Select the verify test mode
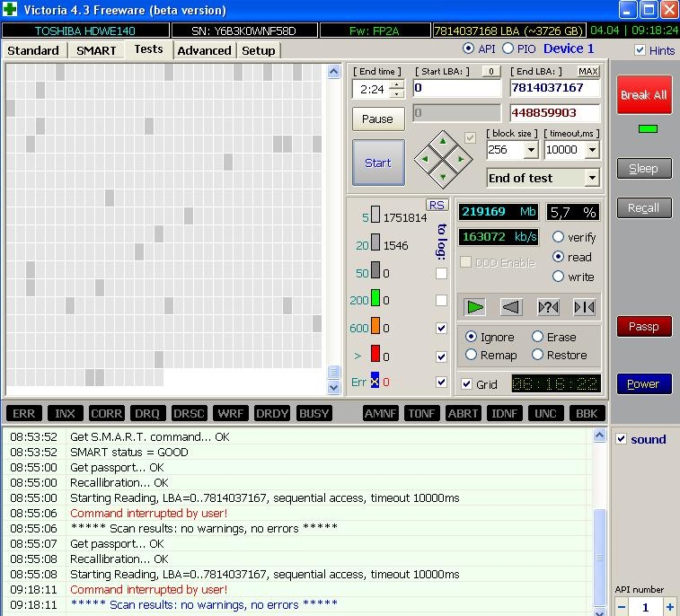Viewport: 680px width, 616px height. tap(558, 237)
